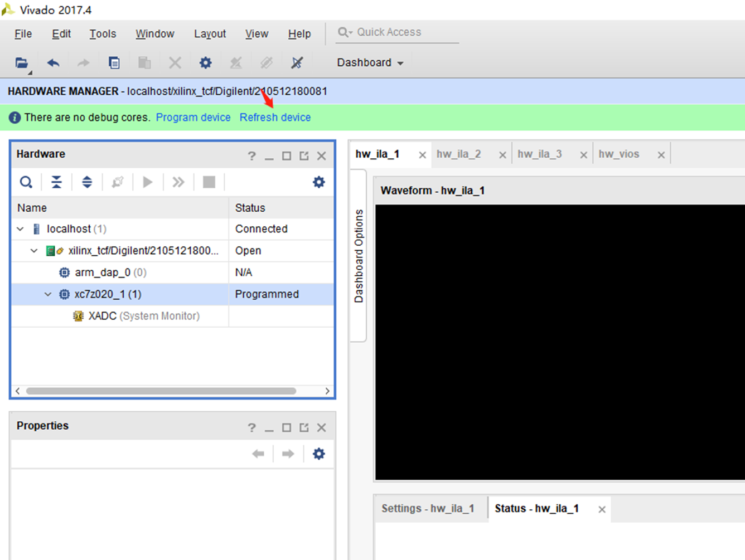The height and width of the screenshot is (560, 745).
Task: Click the 'Programmed' status cell
Action: coord(281,294)
